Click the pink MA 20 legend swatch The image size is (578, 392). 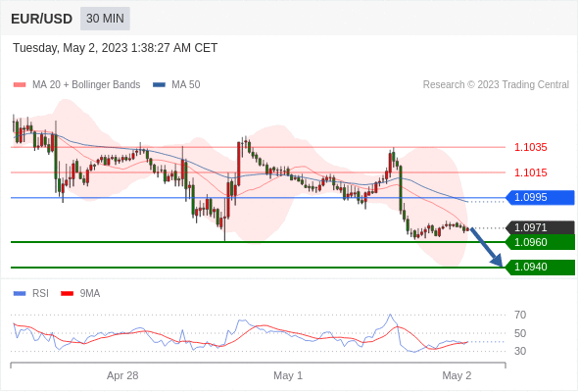pos(20,85)
